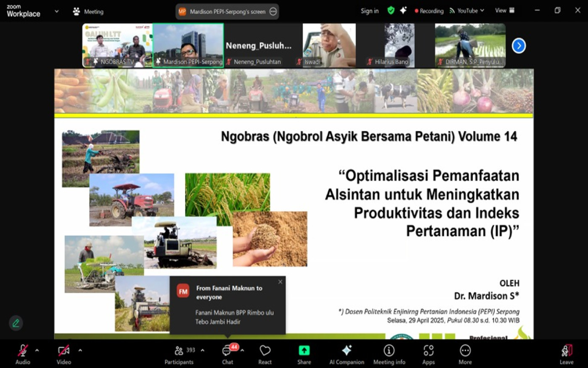Launch AI Companion

coord(346,354)
